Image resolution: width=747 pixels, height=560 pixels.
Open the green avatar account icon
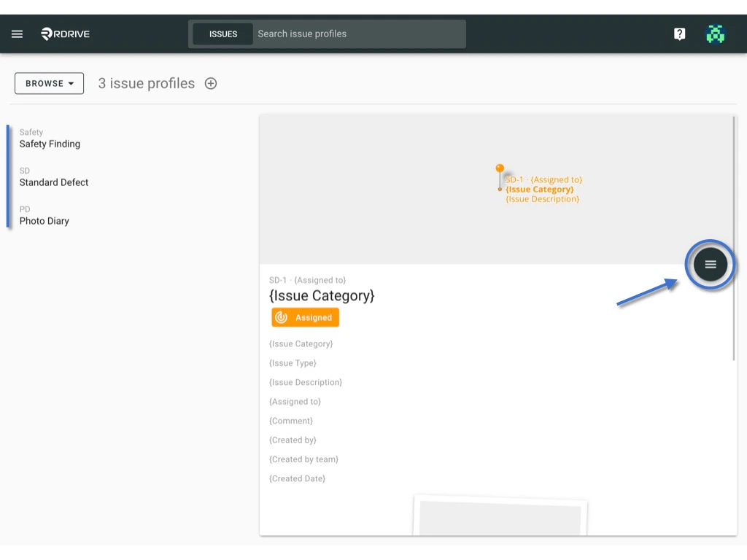click(716, 34)
